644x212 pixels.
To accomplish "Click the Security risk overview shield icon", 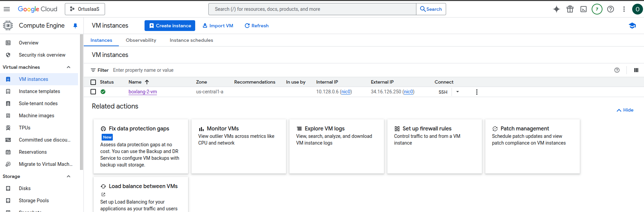I will point(8,55).
